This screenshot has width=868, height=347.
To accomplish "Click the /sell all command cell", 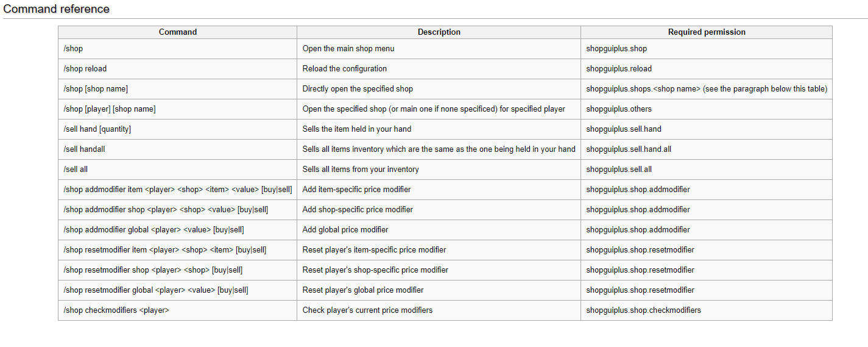I will point(178,170).
